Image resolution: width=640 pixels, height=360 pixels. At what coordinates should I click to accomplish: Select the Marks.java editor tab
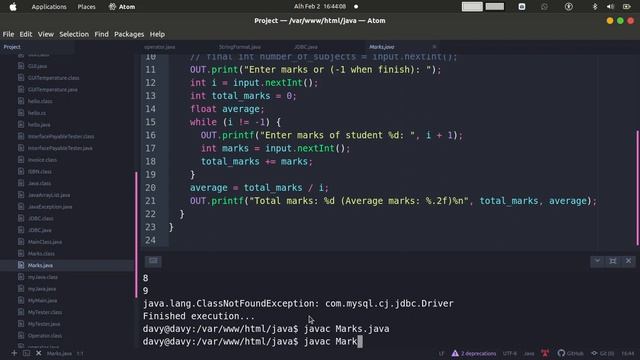[382, 47]
